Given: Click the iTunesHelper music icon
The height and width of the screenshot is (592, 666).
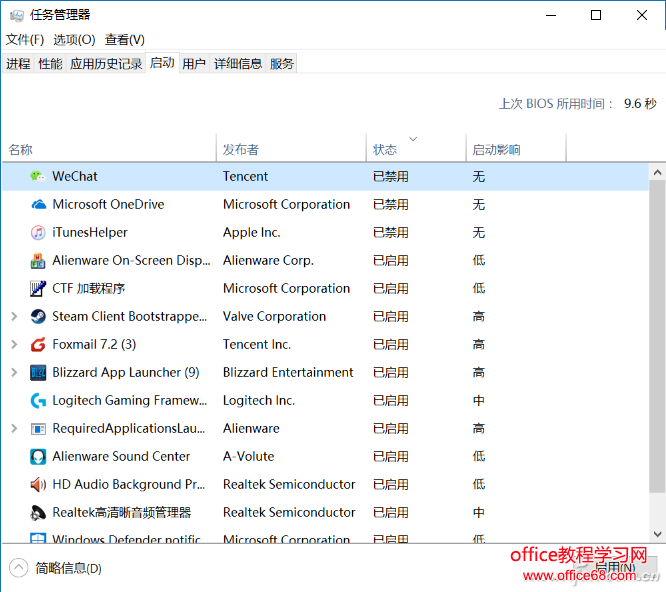Looking at the screenshot, I should point(38,232).
